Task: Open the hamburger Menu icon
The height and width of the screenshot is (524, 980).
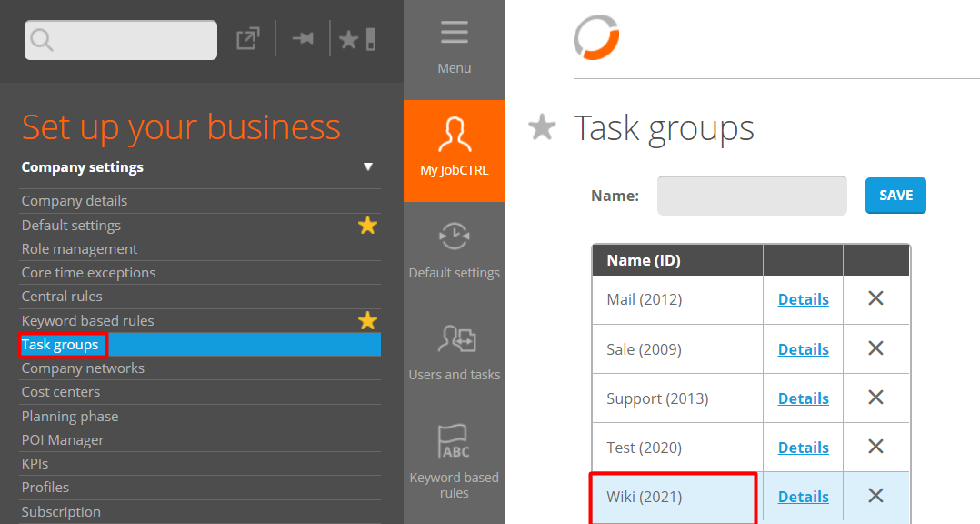Action: click(x=454, y=35)
